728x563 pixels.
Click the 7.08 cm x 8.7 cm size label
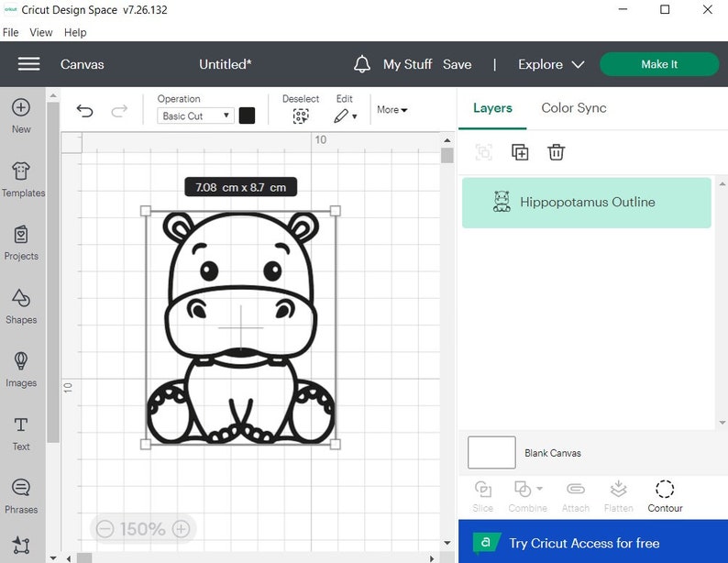(240, 187)
